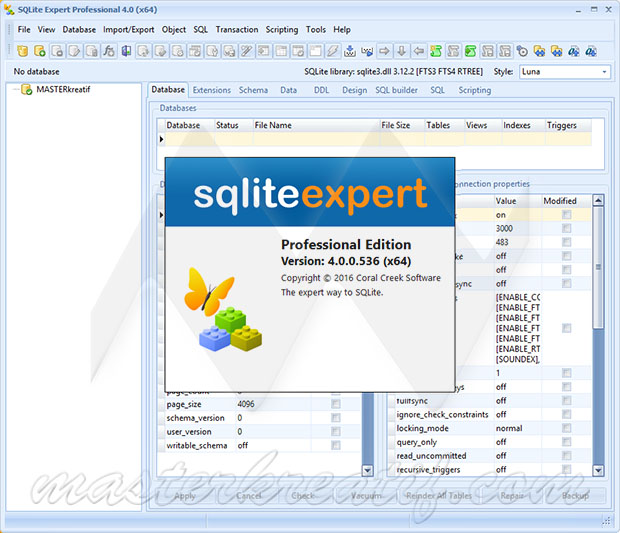The height and width of the screenshot is (533, 620).
Task: Switch to the Extensions tab
Action: (x=212, y=90)
